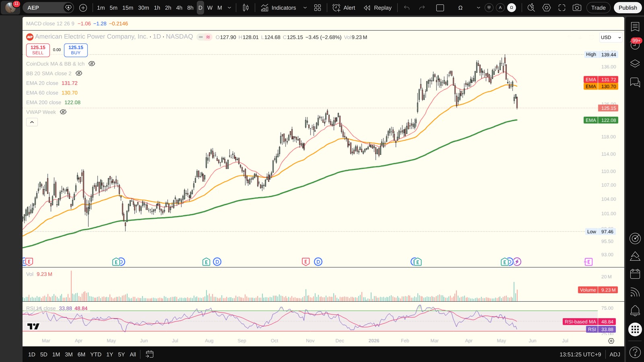Click the go to date calendar icon
Viewport: 644px width, 362px height.
[x=149, y=354]
